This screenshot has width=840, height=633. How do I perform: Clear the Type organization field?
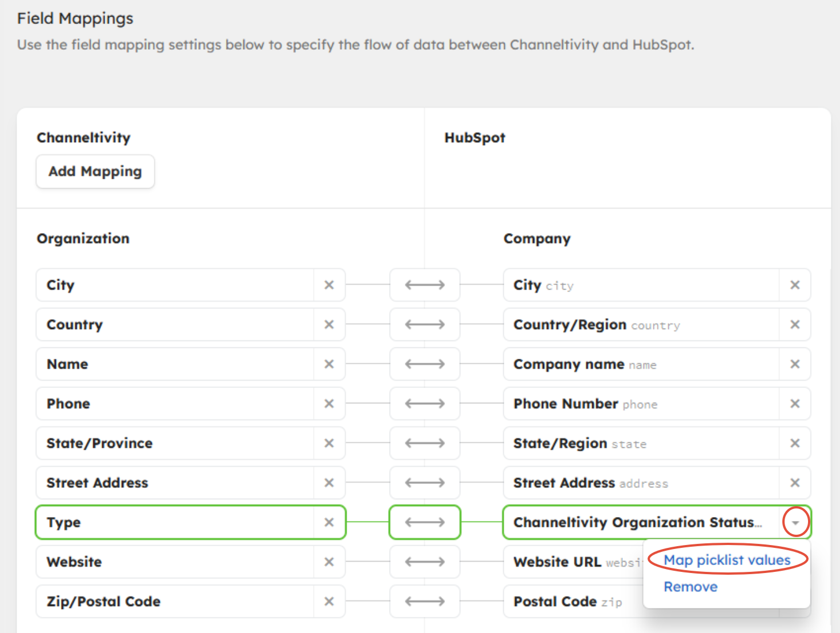329,522
